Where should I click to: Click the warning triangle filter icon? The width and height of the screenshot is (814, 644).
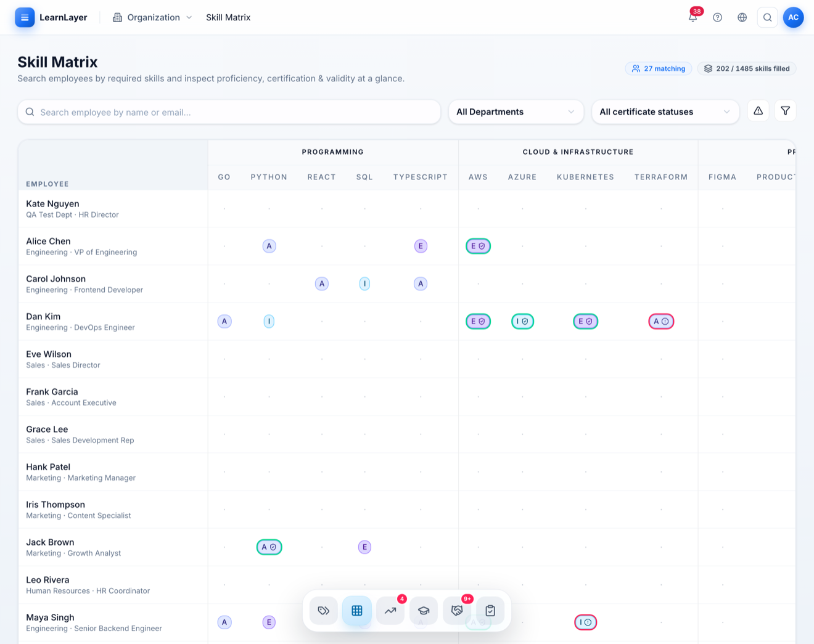[x=758, y=111]
